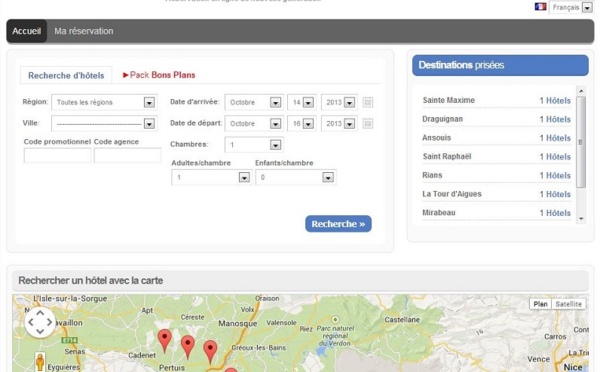The width and height of the screenshot is (600, 372).
Task: Switch map to Plan view
Action: coord(540,304)
